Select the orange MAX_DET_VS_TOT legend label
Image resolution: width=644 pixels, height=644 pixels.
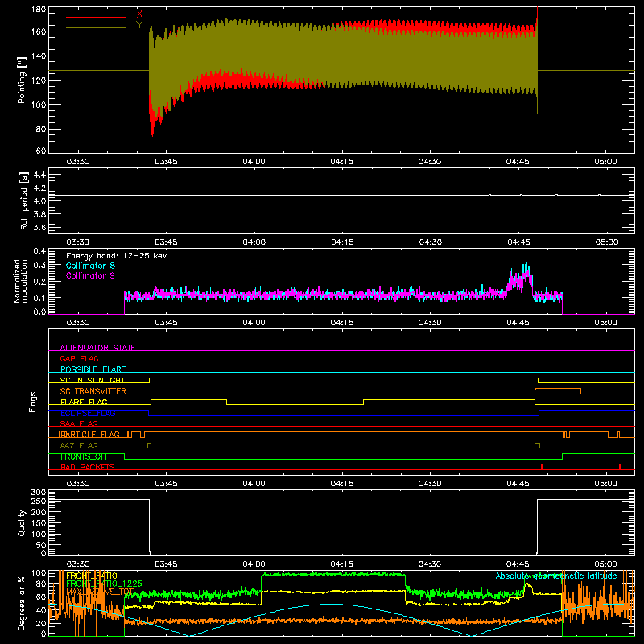[100, 592]
